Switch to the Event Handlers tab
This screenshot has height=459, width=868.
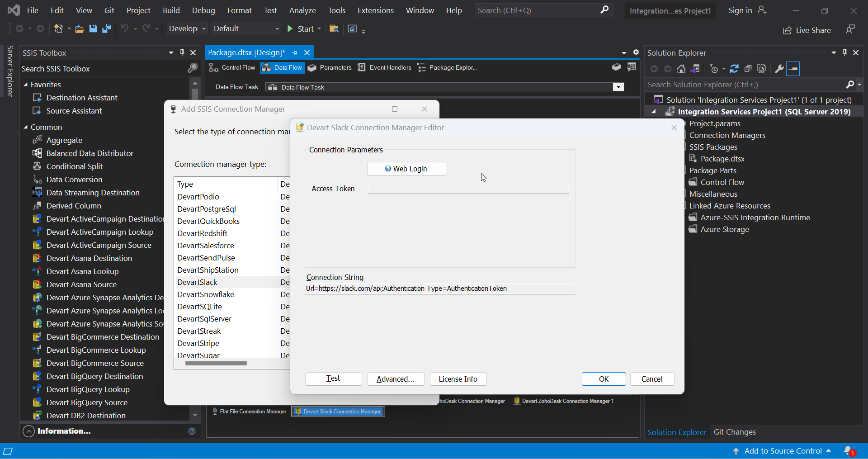click(385, 67)
